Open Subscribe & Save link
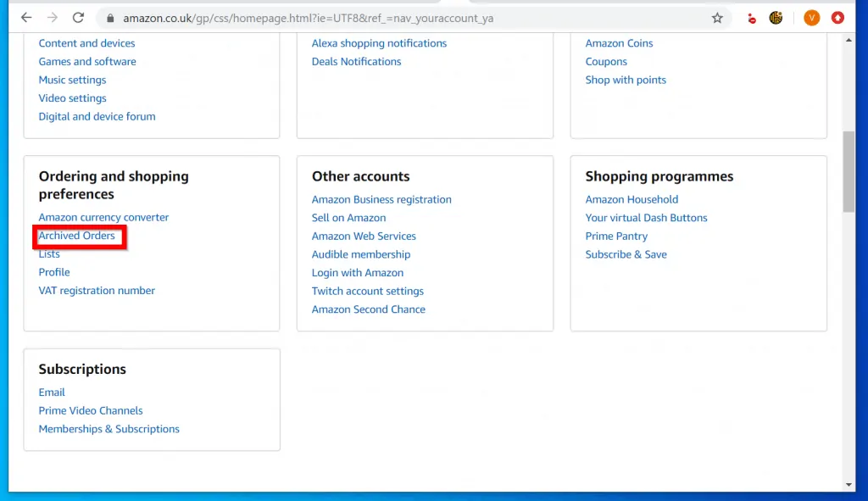Screen dimensions: 868x501 tap(626, 254)
